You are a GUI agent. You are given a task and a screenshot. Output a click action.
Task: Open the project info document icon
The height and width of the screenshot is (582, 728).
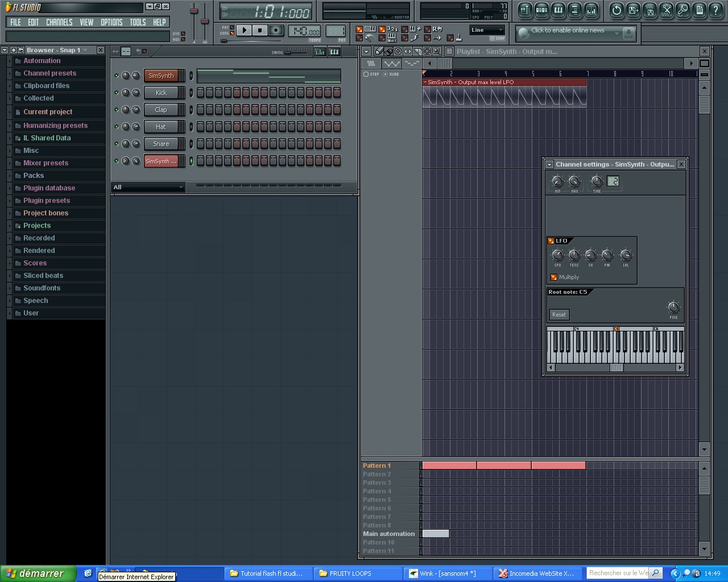[x=699, y=10]
